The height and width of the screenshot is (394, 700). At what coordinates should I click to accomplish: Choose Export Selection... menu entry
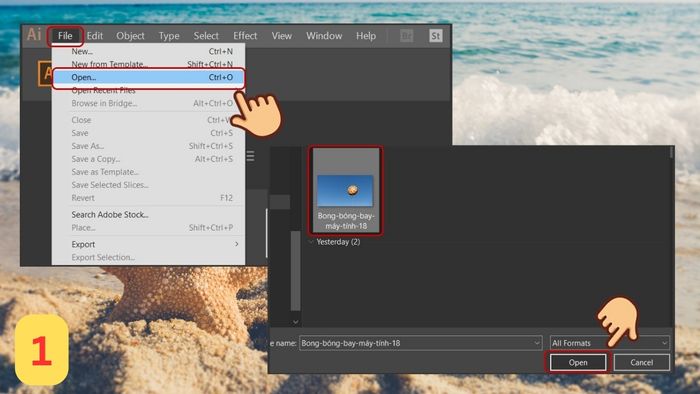[149, 257]
